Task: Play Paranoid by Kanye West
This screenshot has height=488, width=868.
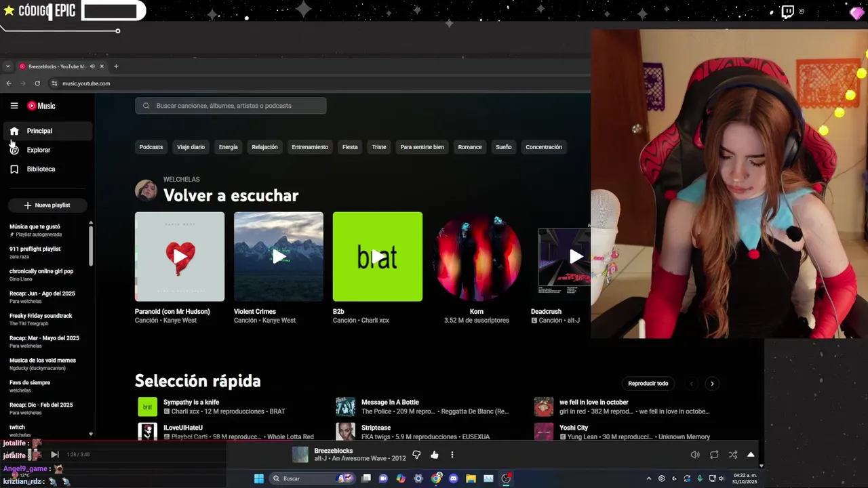Action: [x=180, y=256]
